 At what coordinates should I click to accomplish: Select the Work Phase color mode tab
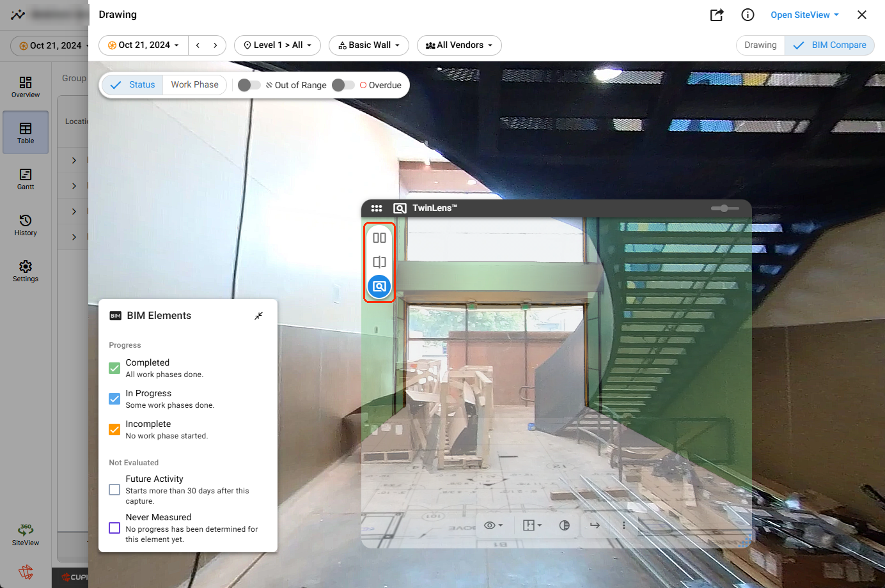pyautogui.click(x=194, y=85)
